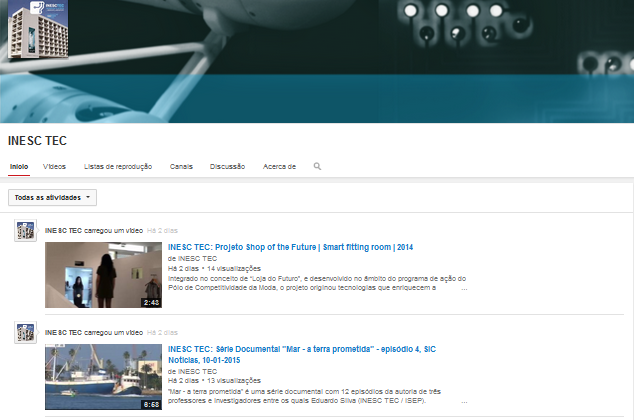Click the 'de INESC TEC' link under the Mar documentary video

pos(192,371)
